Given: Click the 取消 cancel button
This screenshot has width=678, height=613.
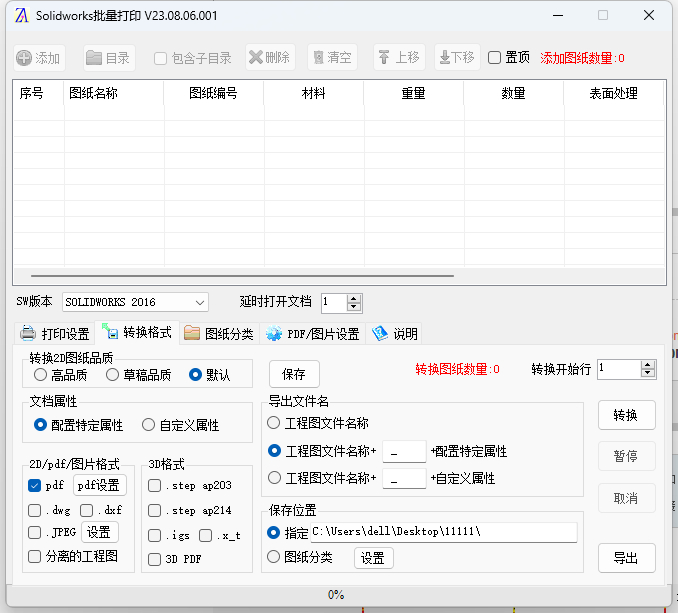Looking at the screenshot, I should pyautogui.click(x=626, y=498).
